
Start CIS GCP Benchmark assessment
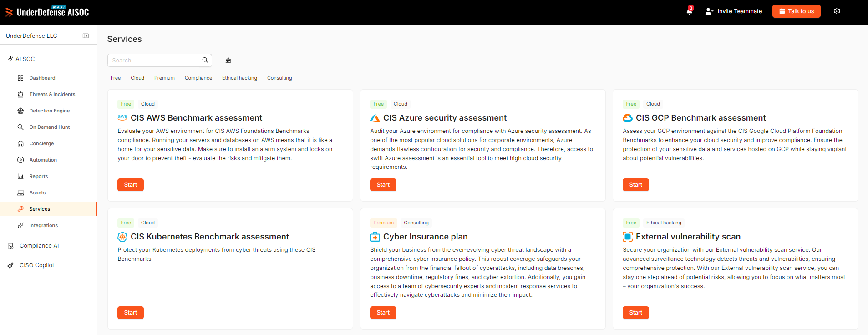click(x=636, y=185)
